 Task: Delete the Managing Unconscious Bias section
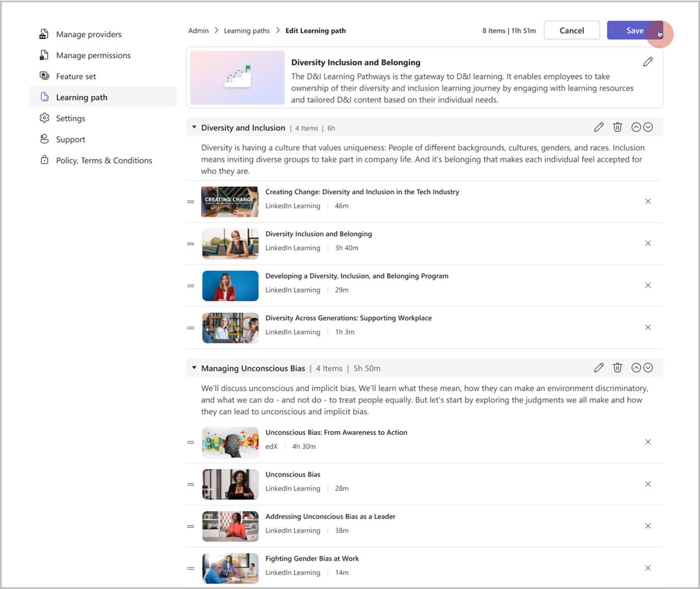618,368
